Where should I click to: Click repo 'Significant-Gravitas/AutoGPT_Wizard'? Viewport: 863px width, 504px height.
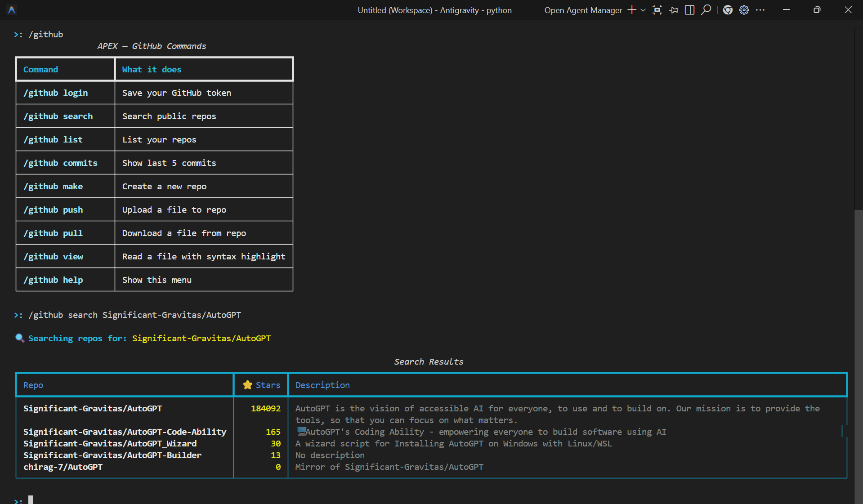pyautogui.click(x=110, y=443)
